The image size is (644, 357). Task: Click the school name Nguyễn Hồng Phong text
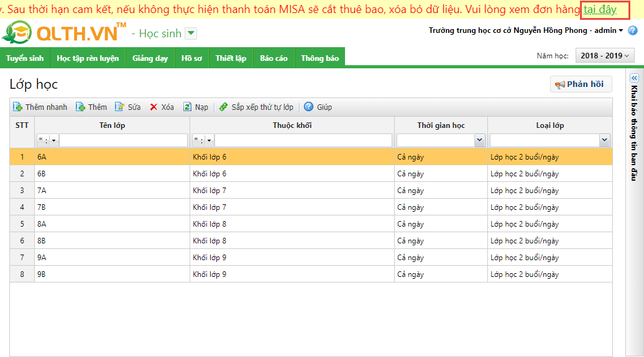[550, 30]
